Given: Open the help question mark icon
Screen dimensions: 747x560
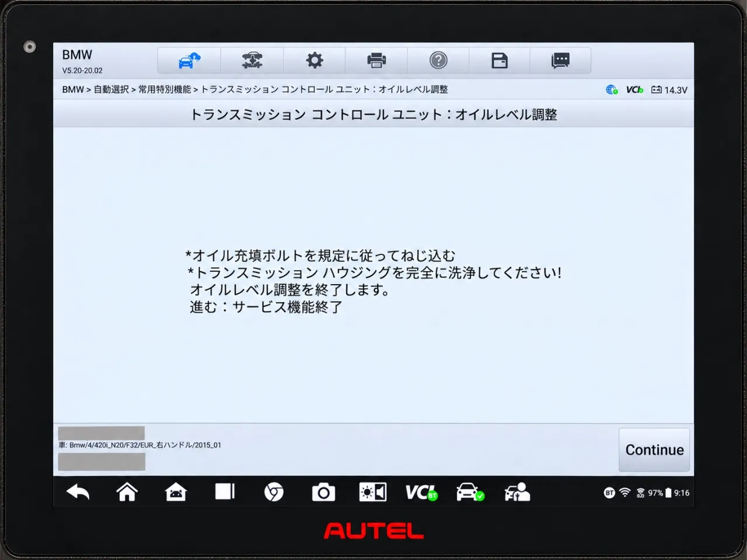Looking at the screenshot, I should click(438, 60).
